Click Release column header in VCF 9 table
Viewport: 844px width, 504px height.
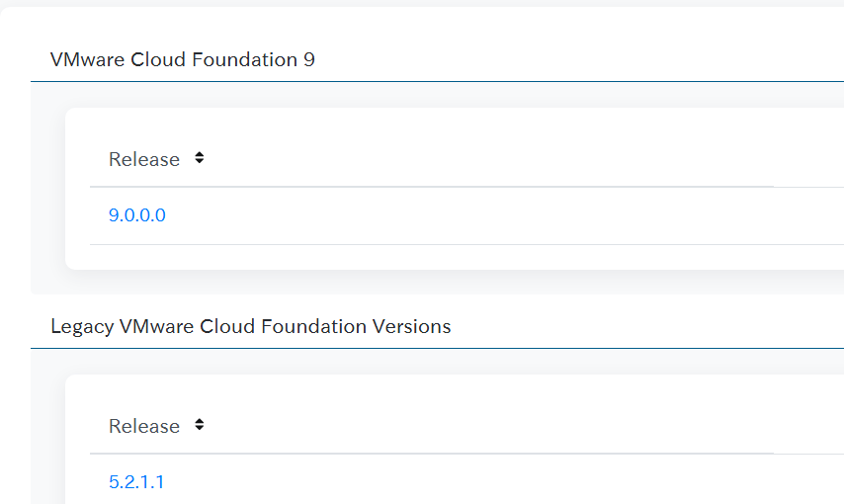(x=143, y=159)
